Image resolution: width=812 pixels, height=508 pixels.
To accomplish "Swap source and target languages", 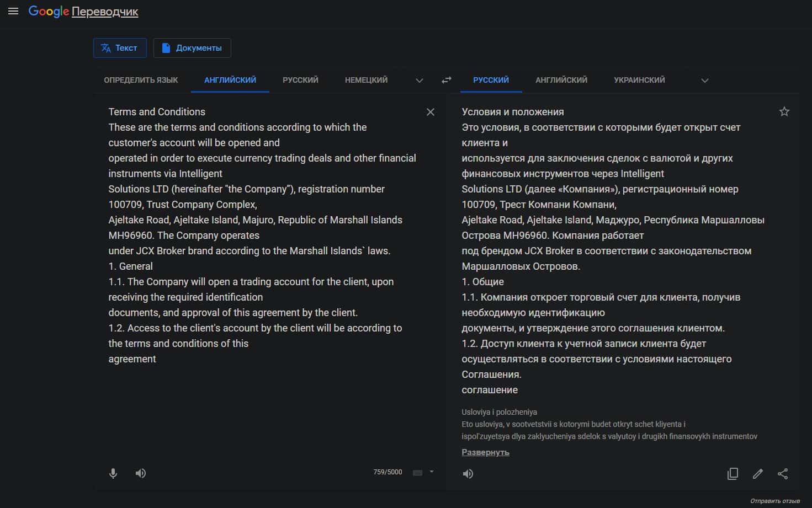I will pyautogui.click(x=446, y=80).
